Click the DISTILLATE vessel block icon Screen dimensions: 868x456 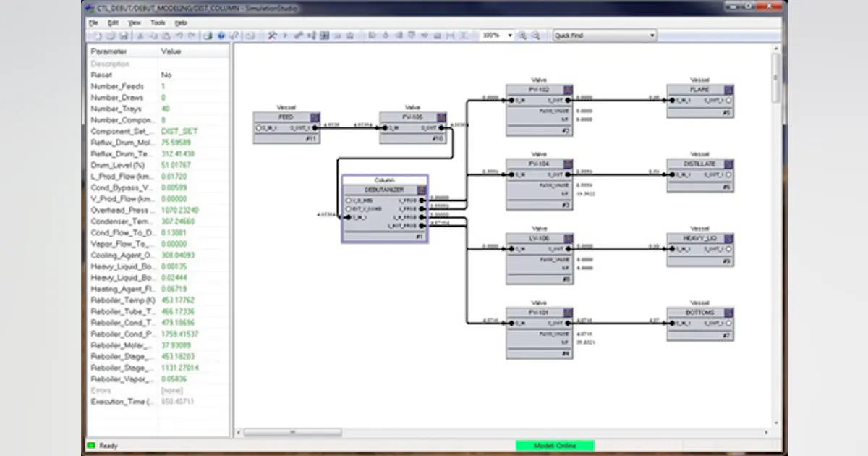729,164
